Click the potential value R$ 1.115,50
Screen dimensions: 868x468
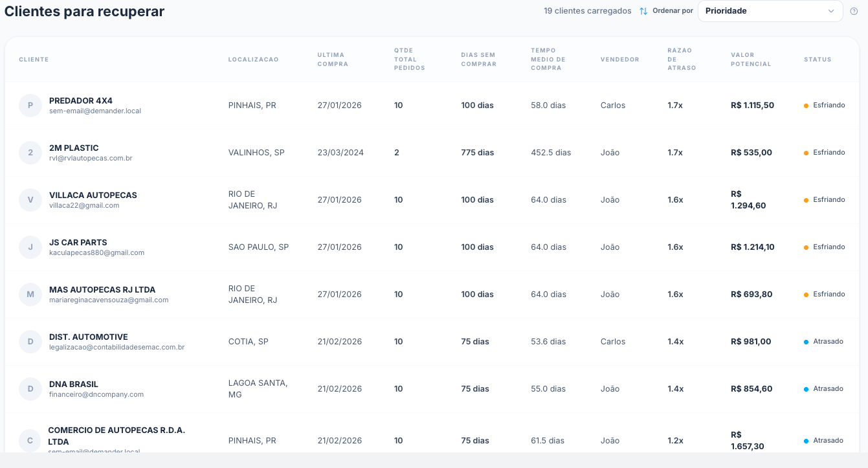pyautogui.click(x=753, y=106)
